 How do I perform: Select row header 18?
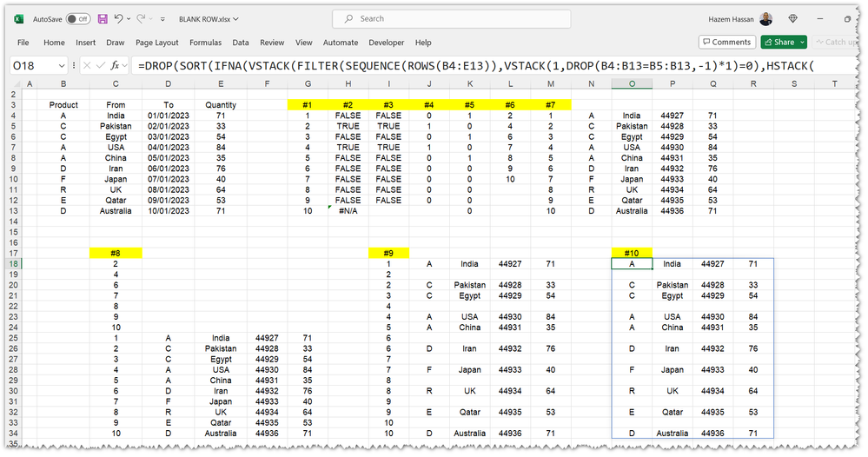point(13,264)
